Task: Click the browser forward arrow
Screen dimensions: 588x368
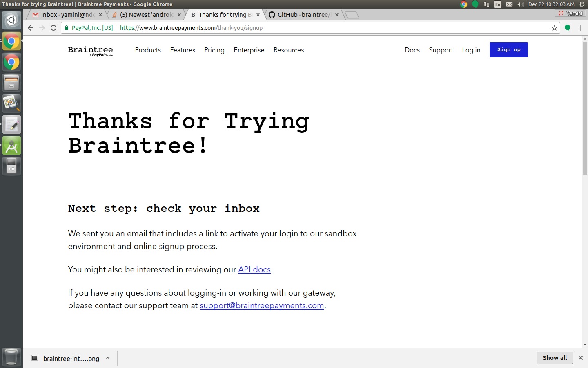Action: pyautogui.click(x=42, y=28)
